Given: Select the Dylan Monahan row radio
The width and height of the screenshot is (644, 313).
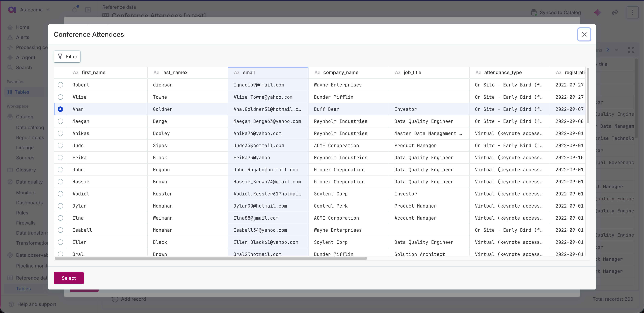Looking at the screenshot, I should (x=60, y=206).
